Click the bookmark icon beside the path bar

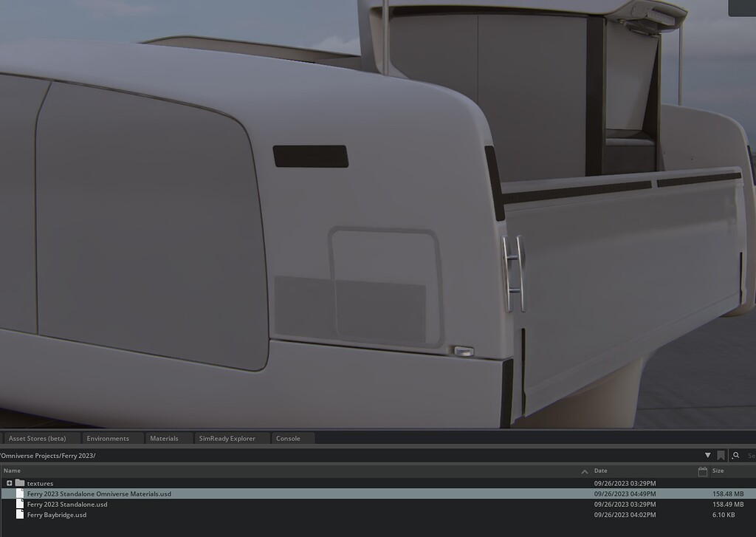coord(721,456)
